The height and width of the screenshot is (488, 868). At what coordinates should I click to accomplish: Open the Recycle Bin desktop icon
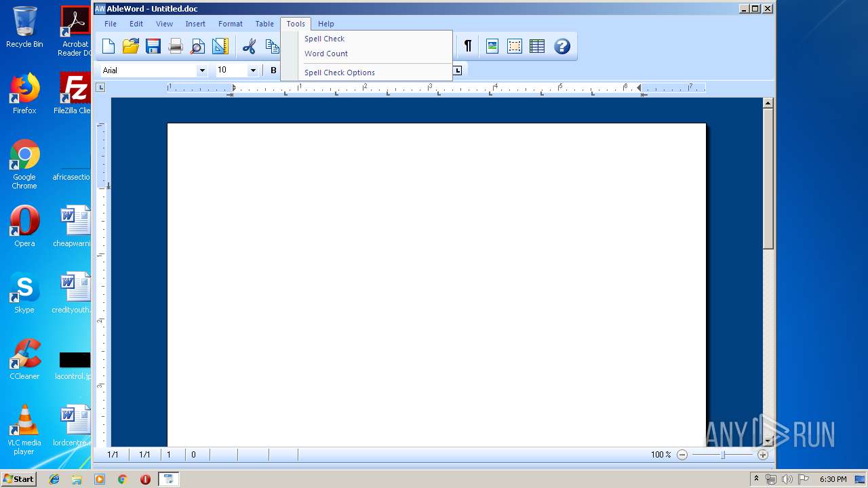click(24, 27)
